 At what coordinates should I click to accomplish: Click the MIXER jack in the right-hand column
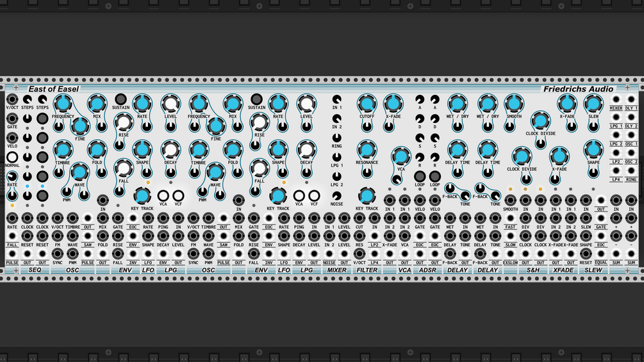tap(616, 99)
